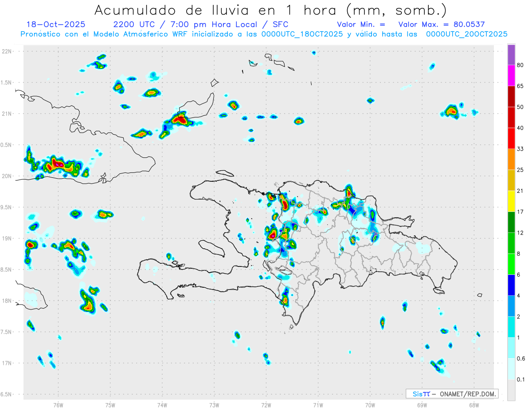
Task: Click the 'SisTT - ONAMET/REP.DOM.' credit box
Action: tap(452, 394)
